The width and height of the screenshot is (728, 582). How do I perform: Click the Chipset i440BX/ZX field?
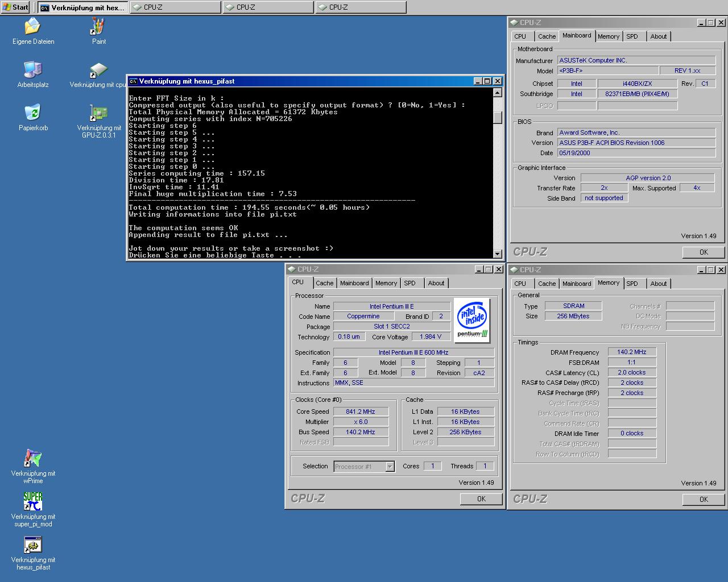637,84
